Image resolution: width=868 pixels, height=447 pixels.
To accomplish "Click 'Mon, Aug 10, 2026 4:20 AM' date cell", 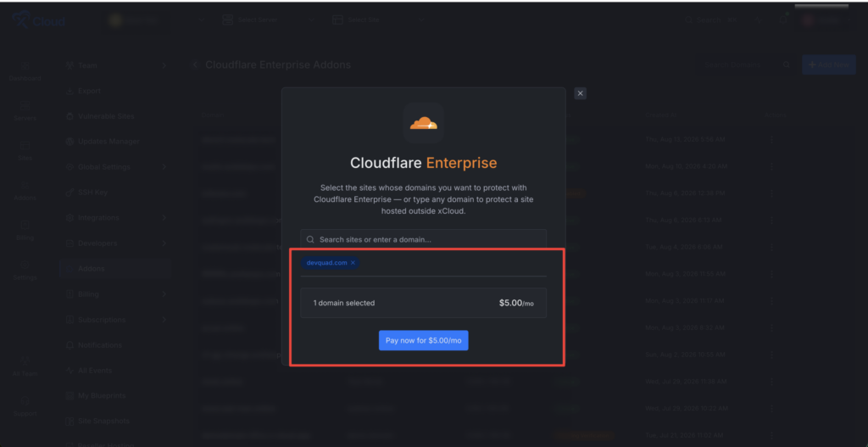I will click(686, 166).
